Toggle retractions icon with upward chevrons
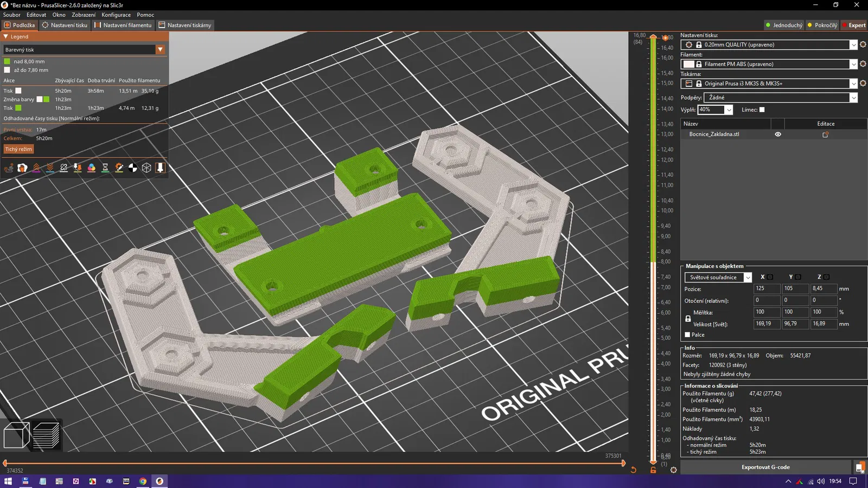 pyautogui.click(x=36, y=168)
